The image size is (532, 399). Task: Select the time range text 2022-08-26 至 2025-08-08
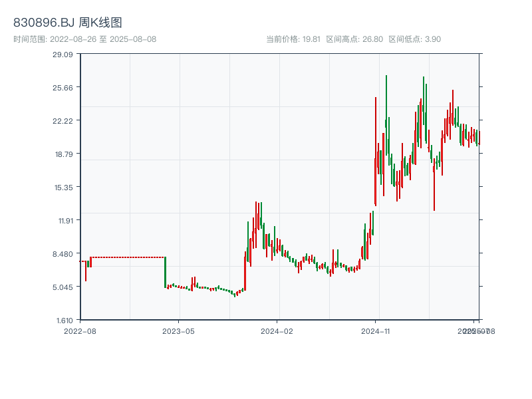pyautogui.click(x=103, y=39)
